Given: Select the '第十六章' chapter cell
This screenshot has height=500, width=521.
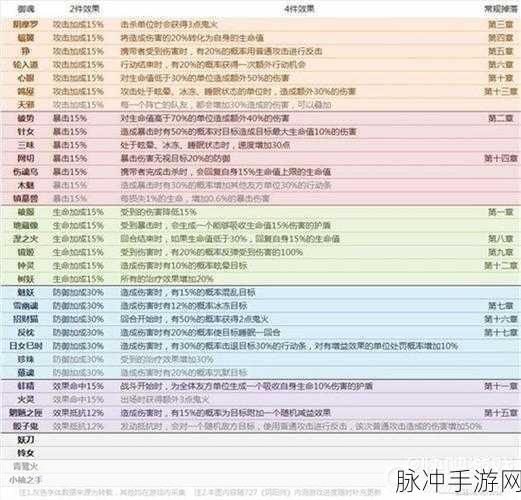Looking at the screenshot, I should click(x=501, y=319).
